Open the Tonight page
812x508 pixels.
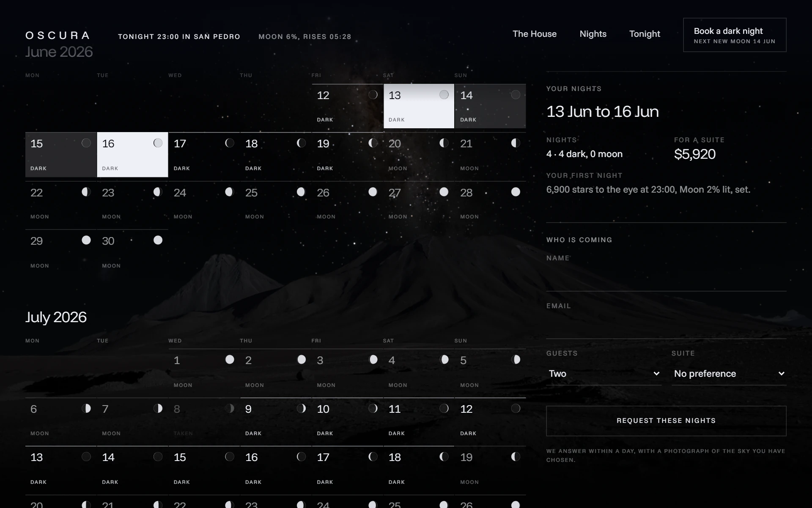(x=645, y=34)
